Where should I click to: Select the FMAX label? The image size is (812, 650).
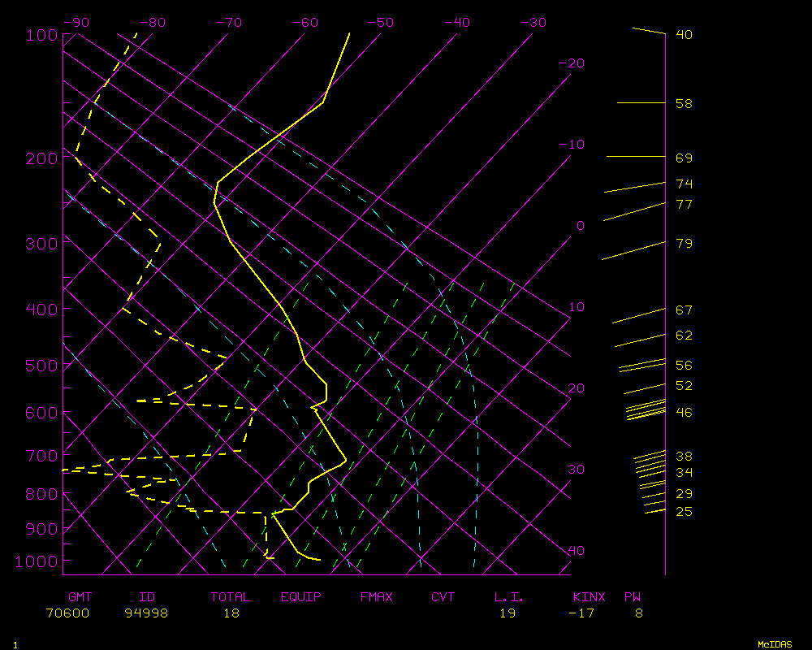pos(377,597)
